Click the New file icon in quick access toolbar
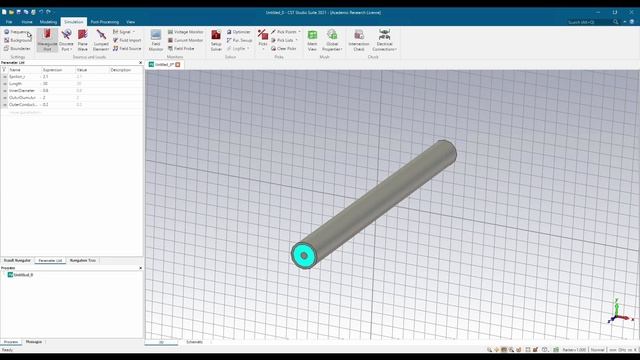The height and width of the screenshot is (360, 640). [x=4, y=12]
